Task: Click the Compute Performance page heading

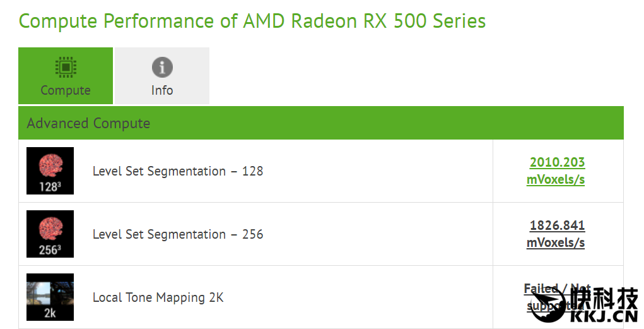Action: pyautogui.click(x=252, y=21)
